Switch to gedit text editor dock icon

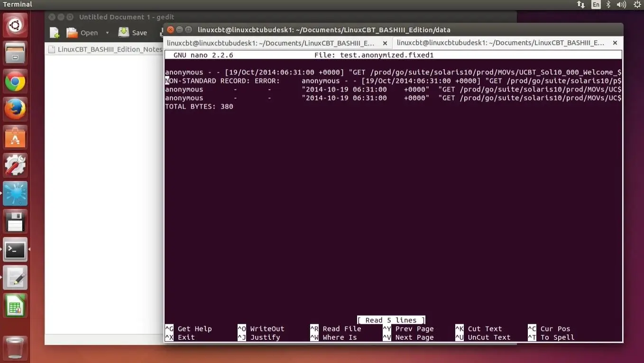click(x=15, y=278)
